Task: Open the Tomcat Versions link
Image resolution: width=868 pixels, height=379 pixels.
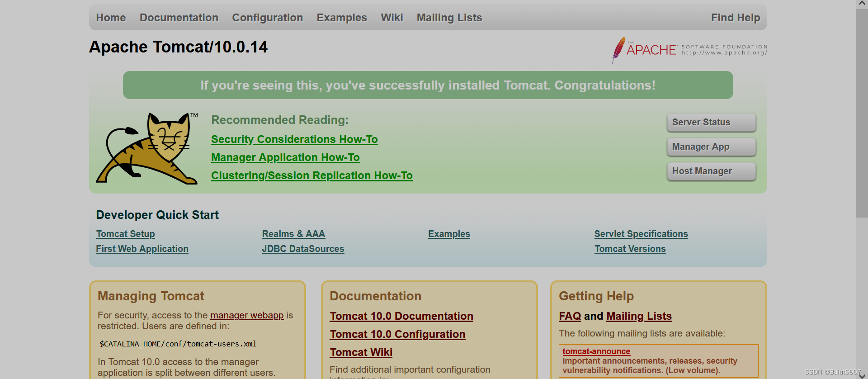Action: tap(630, 249)
